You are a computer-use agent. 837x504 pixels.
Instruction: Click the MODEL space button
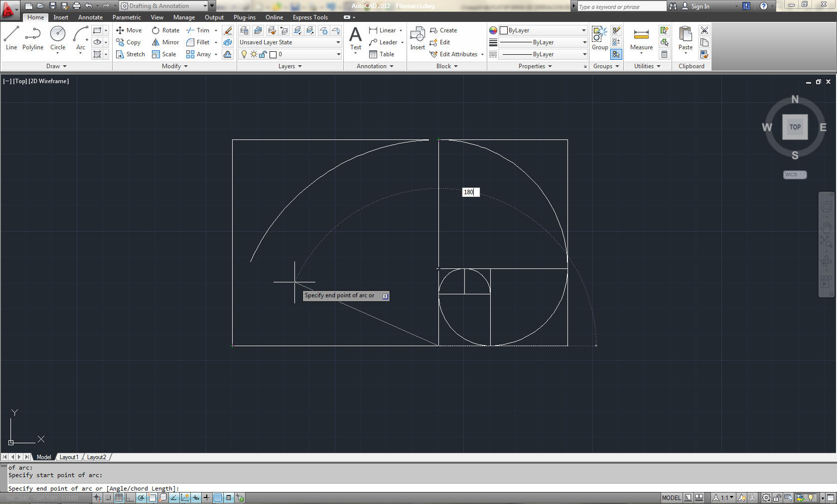click(x=671, y=498)
